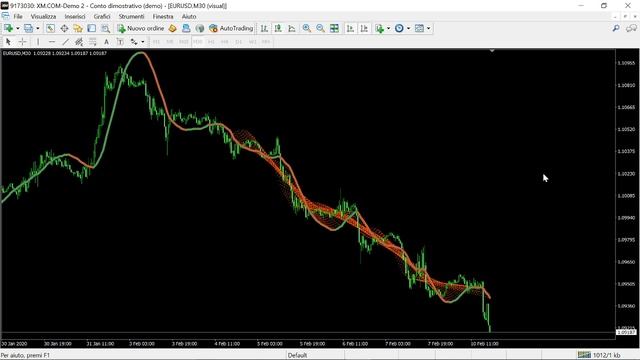
Task: Select the trendline drawing tool
Action: (x=65, y=42)
